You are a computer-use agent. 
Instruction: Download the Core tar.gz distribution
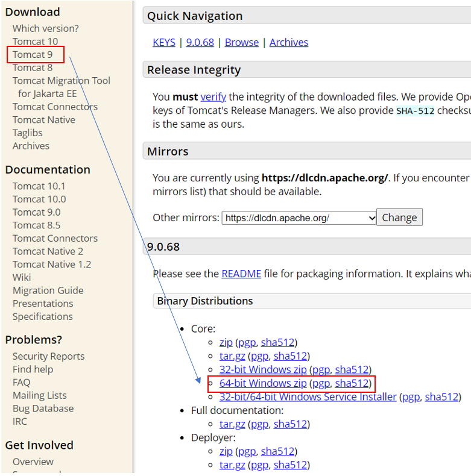tap(232, 356)
